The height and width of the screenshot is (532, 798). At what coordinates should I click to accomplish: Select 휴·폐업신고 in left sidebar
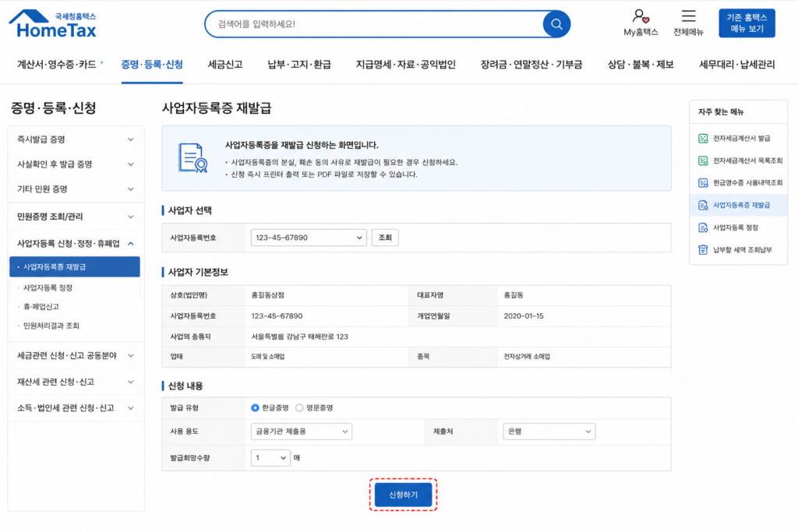click(41, 307)
